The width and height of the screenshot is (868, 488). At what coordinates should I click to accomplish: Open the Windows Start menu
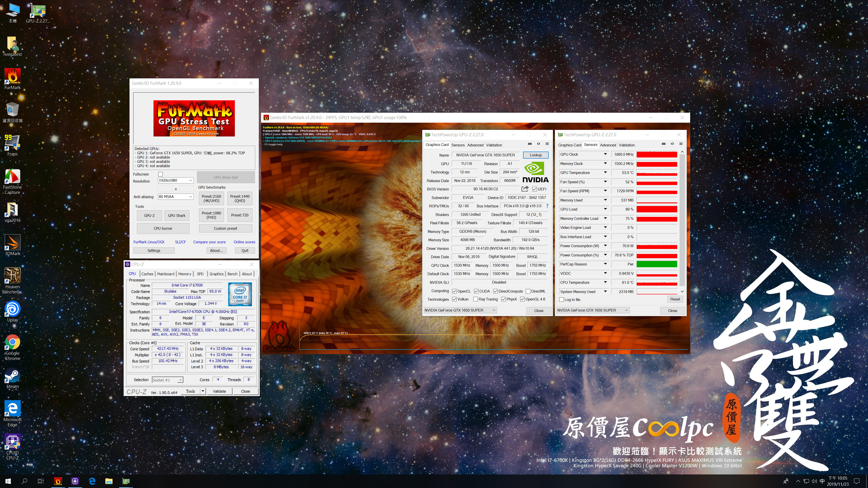(x=8, y=481)
